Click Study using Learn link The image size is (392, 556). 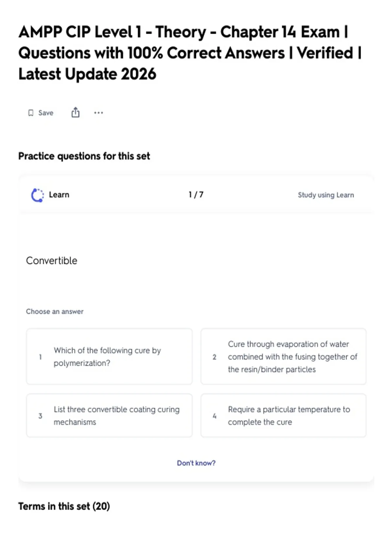pos(326,195)
